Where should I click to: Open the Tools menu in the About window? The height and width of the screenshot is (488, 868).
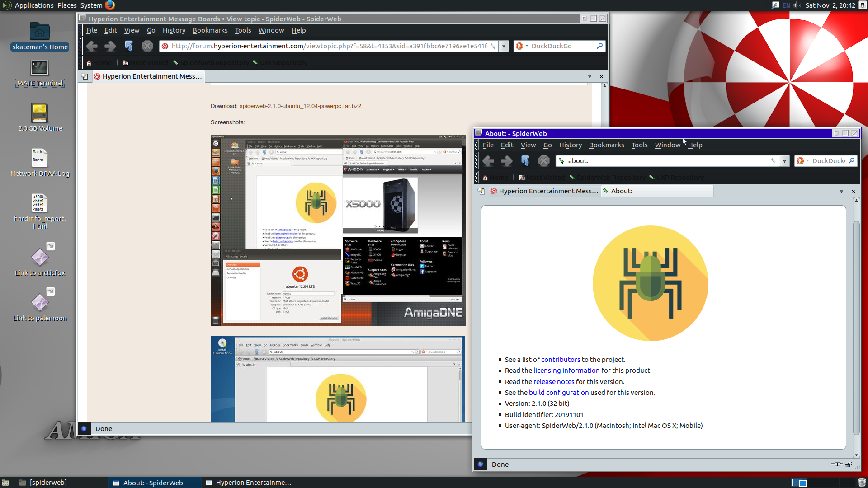point(639,145)
